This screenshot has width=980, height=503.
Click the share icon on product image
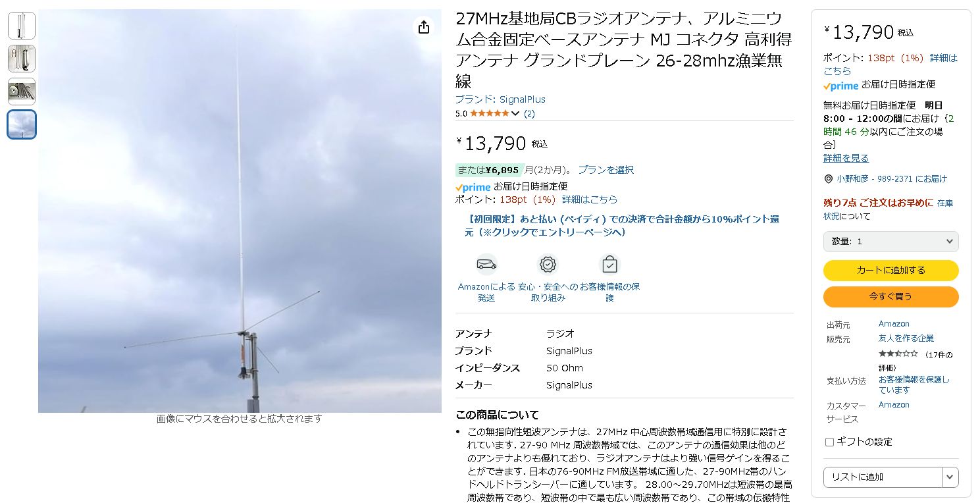pyautogui.click(x=424, y=27)
